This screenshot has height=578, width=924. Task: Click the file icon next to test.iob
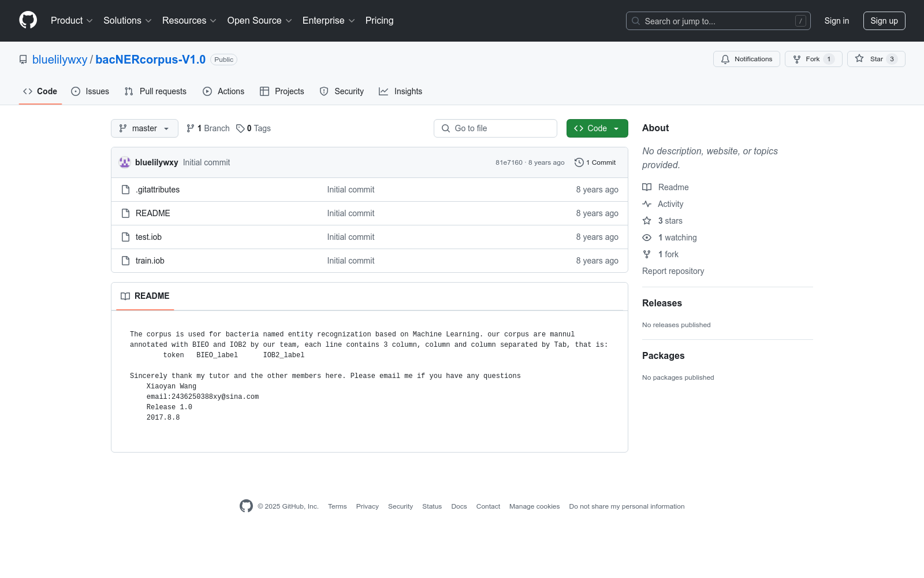coord(125,237)
